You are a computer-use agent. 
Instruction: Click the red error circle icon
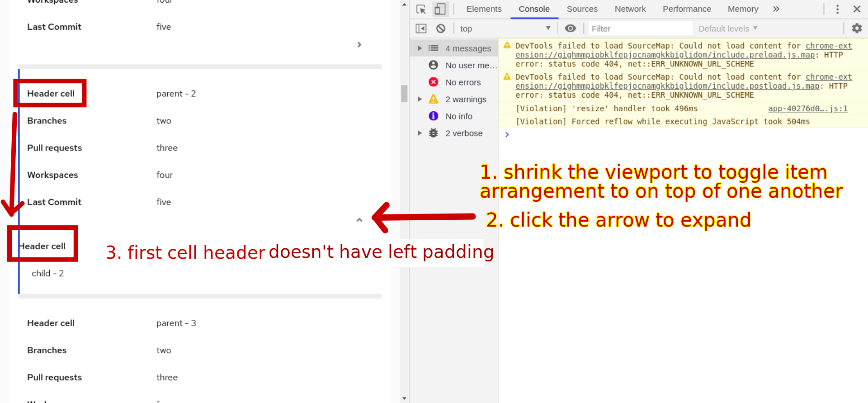tap(433, 82)
